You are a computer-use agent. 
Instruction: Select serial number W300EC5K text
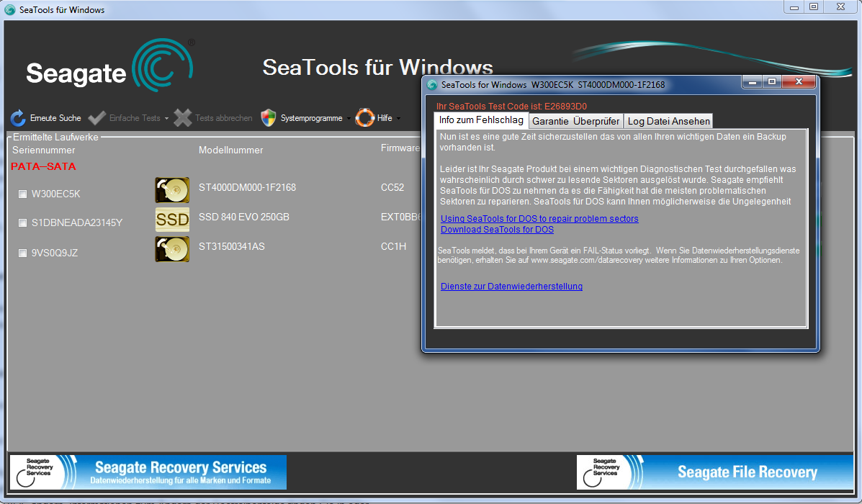coord(55,194)
